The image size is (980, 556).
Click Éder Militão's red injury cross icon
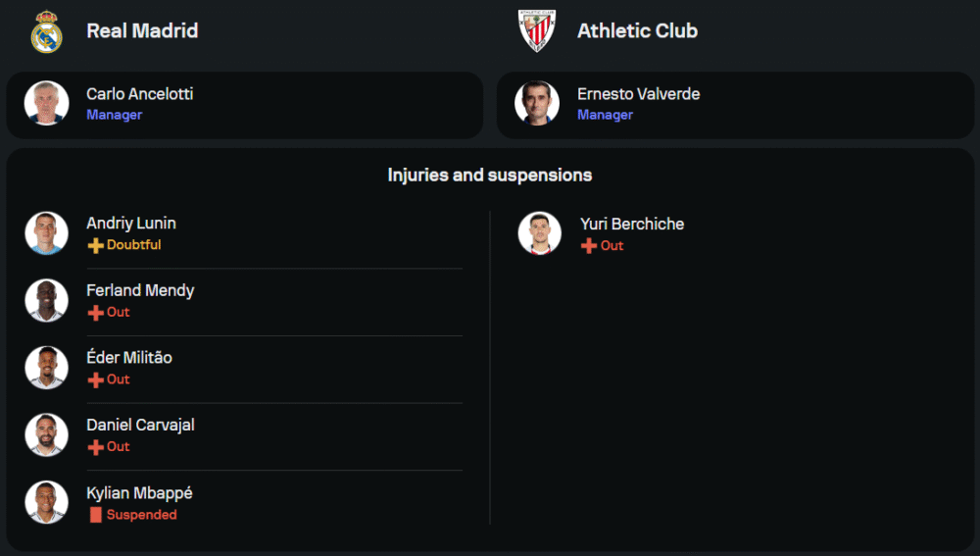(95, 379)
